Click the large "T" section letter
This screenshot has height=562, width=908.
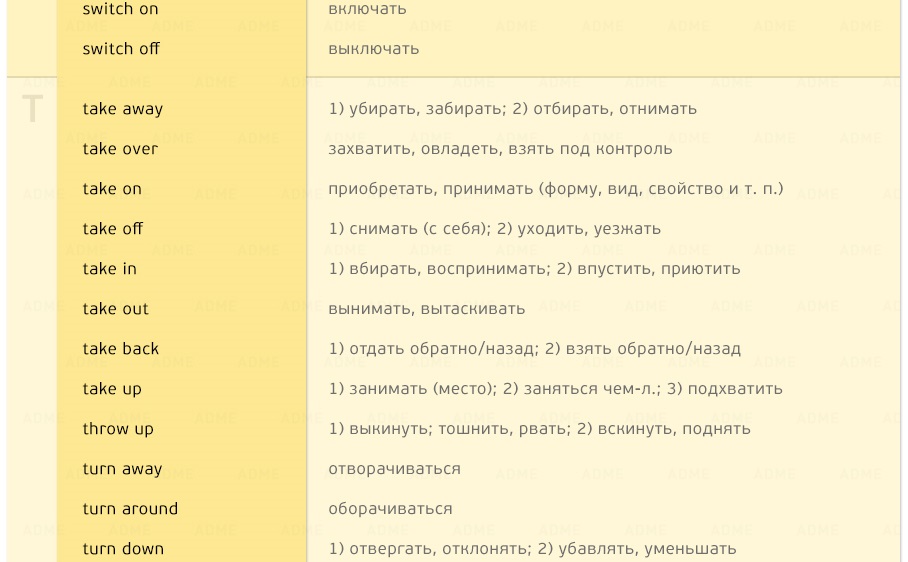click(x=32, y=109)
